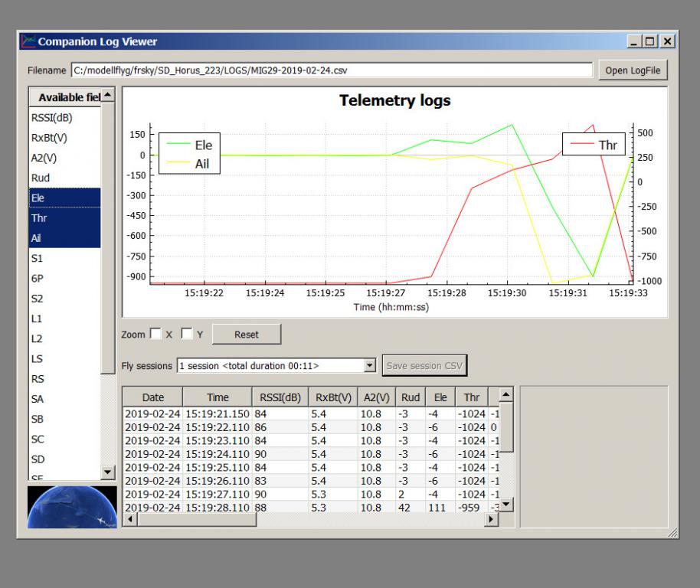Click the data table scroll-right arrow

click(x=492, y=519)
